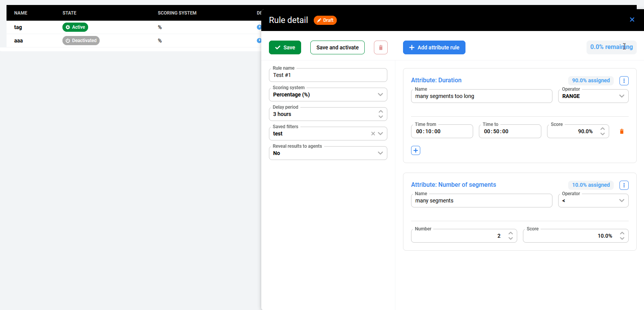
Task: Click Save and activate
Action: 337,47
